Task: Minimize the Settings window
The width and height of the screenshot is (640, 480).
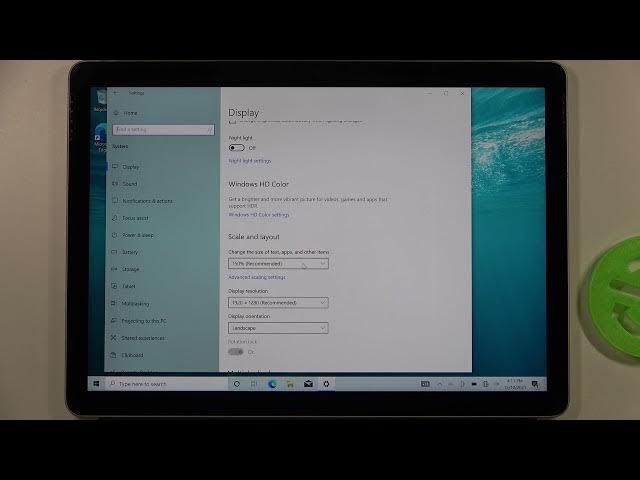Action: tap(429, 93)
